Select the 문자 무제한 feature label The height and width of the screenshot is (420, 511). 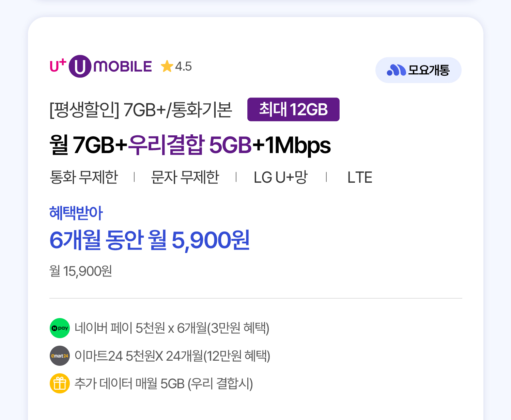[185, 177]
